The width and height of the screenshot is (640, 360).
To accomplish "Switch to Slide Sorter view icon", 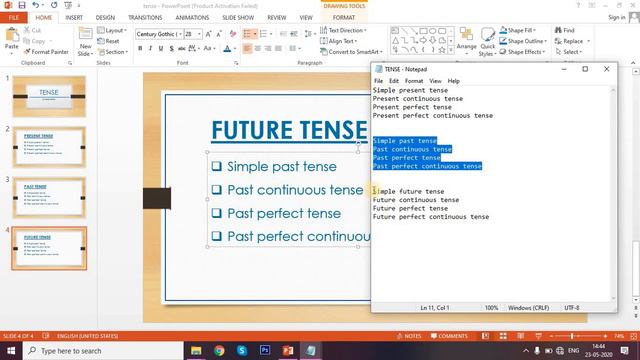I will pyautogui.click(x=503, y=336).
